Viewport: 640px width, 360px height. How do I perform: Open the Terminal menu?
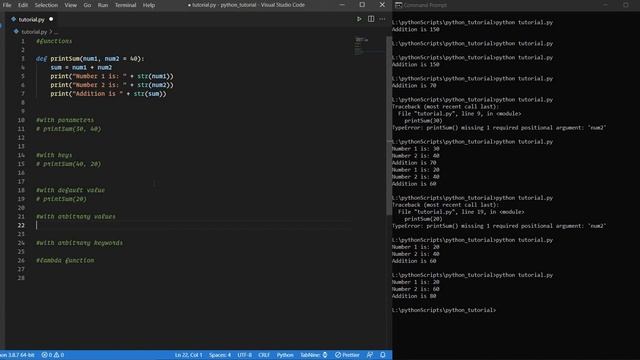(x=125, y=5)
